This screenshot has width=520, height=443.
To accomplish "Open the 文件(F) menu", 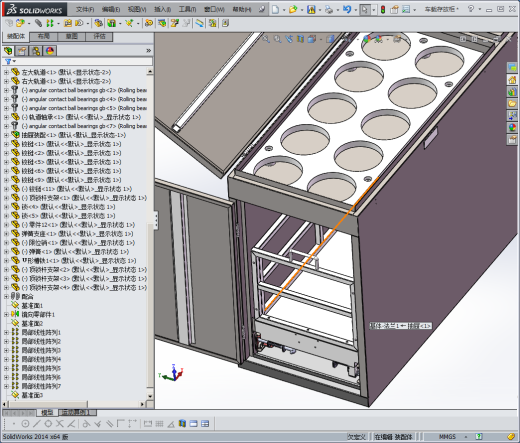I will click(85, 9).
